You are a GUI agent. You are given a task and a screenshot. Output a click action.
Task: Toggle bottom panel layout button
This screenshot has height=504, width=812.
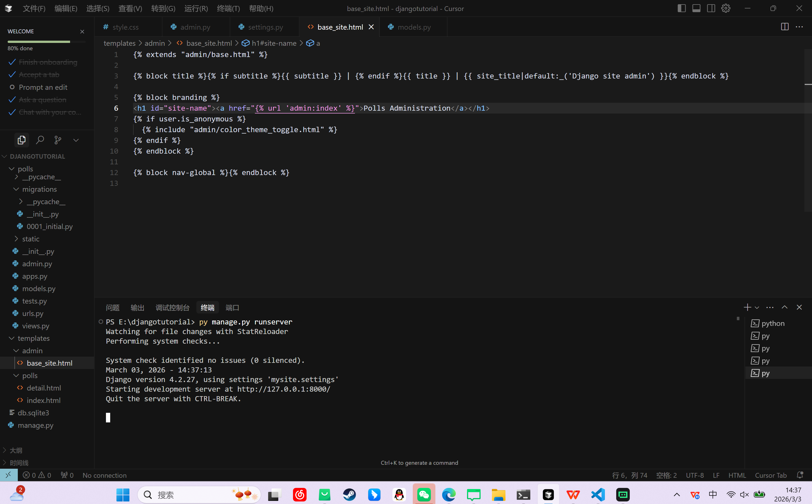696,8
